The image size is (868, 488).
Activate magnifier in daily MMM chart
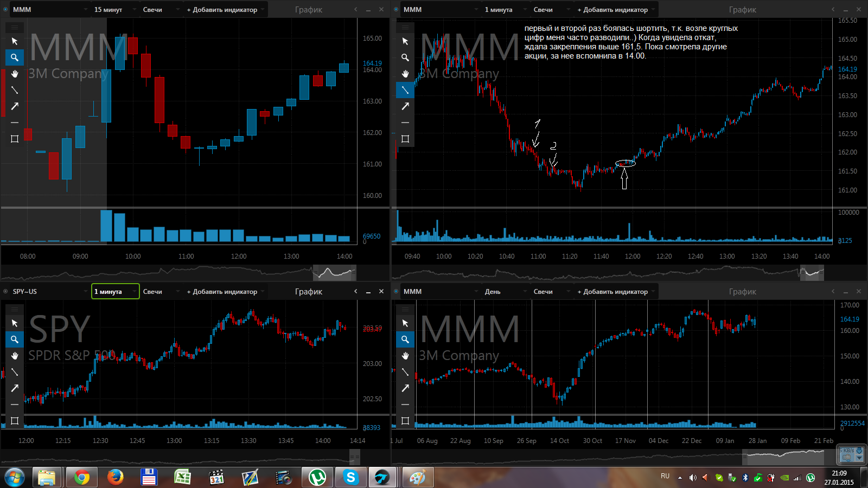[405, 339]
